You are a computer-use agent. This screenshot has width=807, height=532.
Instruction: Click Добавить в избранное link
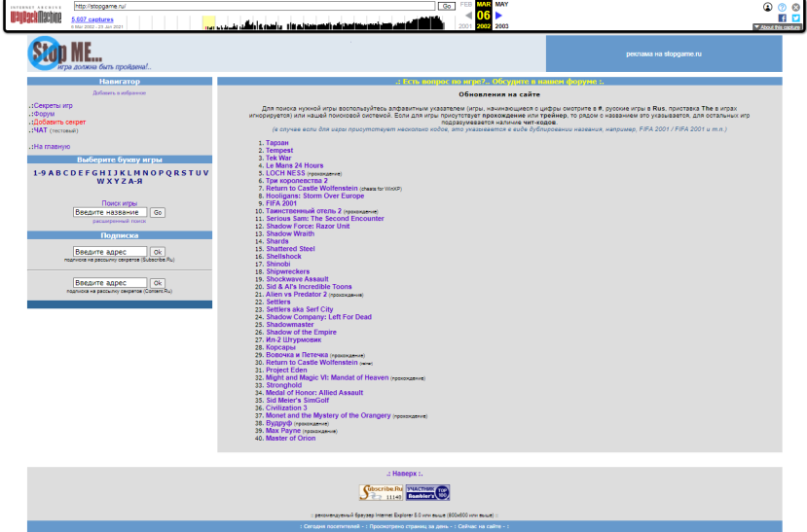point(120,93)
